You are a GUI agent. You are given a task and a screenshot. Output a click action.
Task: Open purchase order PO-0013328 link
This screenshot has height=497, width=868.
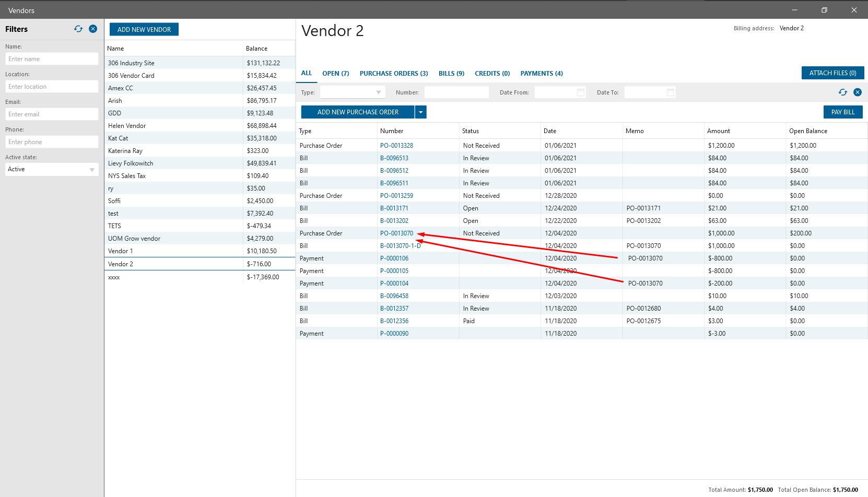point(396,146)
